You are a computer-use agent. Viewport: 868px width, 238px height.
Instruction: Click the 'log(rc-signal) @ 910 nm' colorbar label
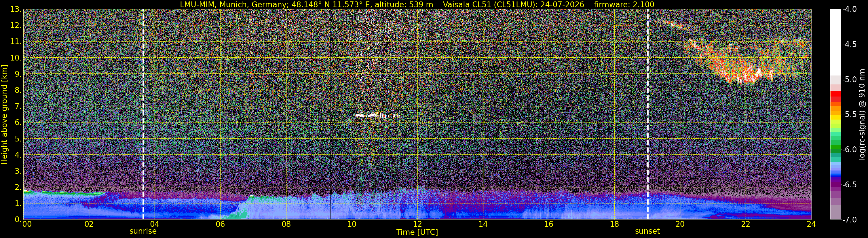(862, 114)
